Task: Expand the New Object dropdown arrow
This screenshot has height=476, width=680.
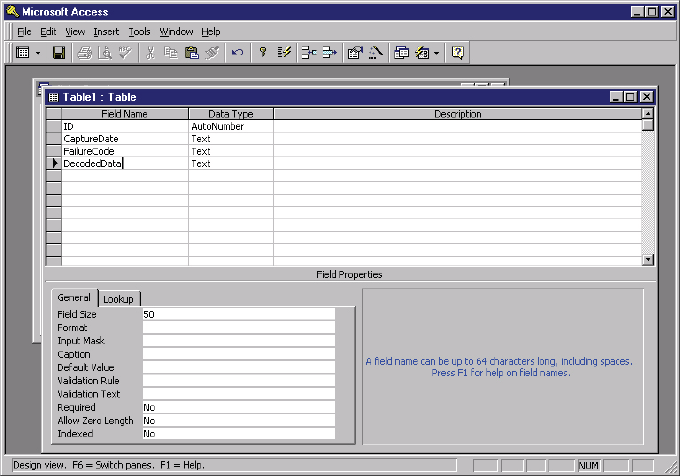Action: pos(437,53)
